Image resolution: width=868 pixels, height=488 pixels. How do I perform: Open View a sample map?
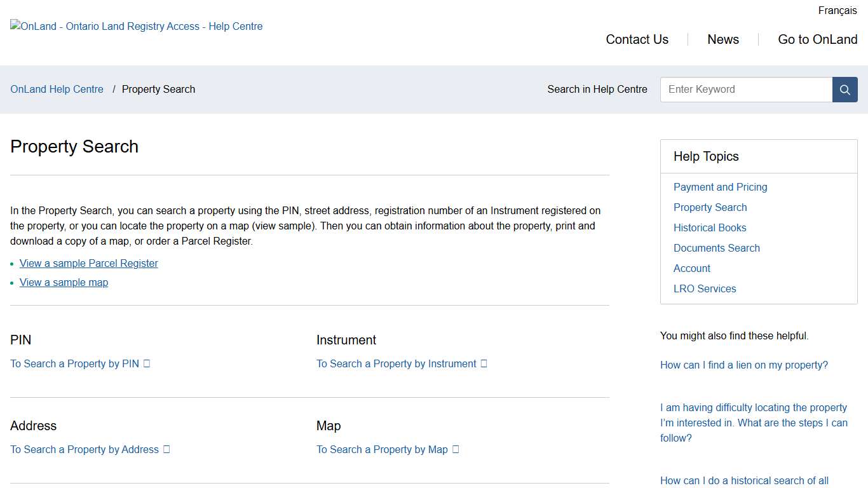pyautogui.click(x=64, y=282)
